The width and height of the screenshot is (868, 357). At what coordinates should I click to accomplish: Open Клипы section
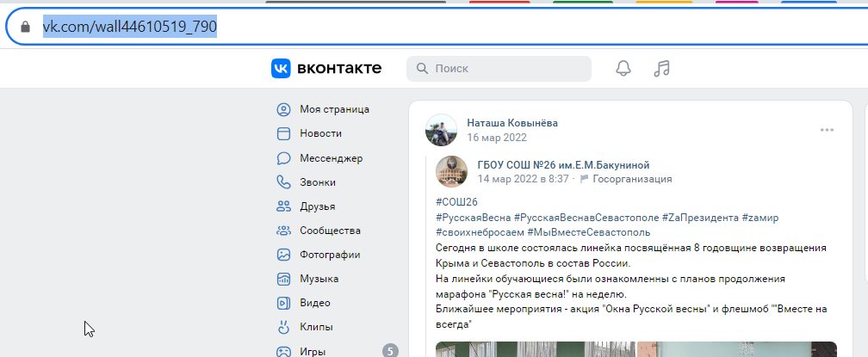click(x=316, y=327)
